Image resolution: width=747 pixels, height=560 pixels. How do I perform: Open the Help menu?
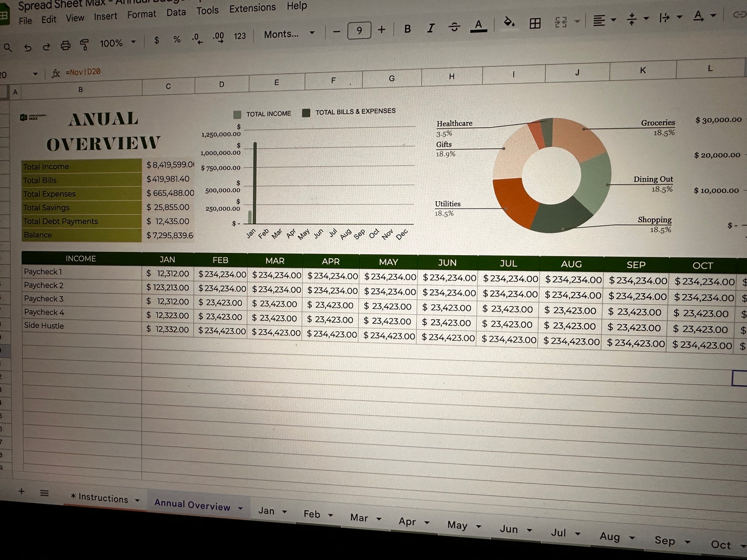[x=297, y=6]
